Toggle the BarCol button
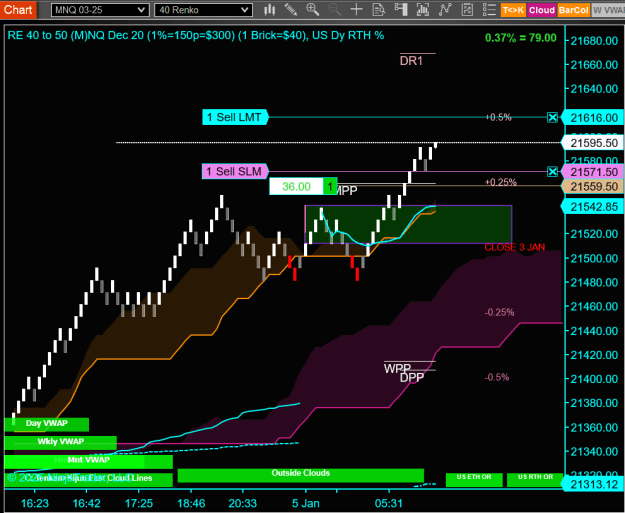 573,10
